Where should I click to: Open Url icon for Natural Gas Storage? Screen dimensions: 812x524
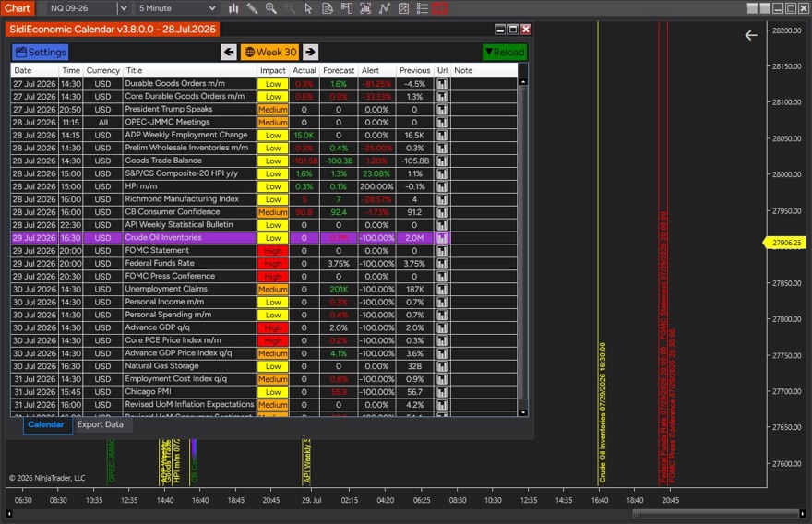[x=442, y=366]
